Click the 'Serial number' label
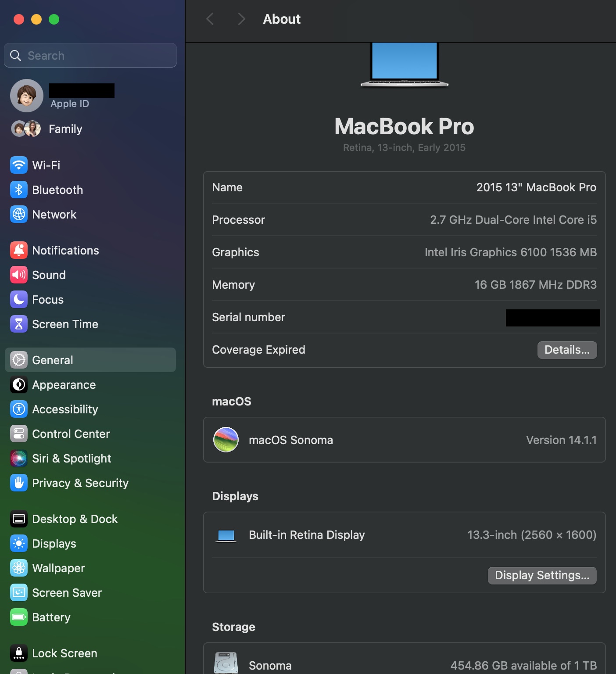Screen dimensions: 616x674 tap(248, 317)
